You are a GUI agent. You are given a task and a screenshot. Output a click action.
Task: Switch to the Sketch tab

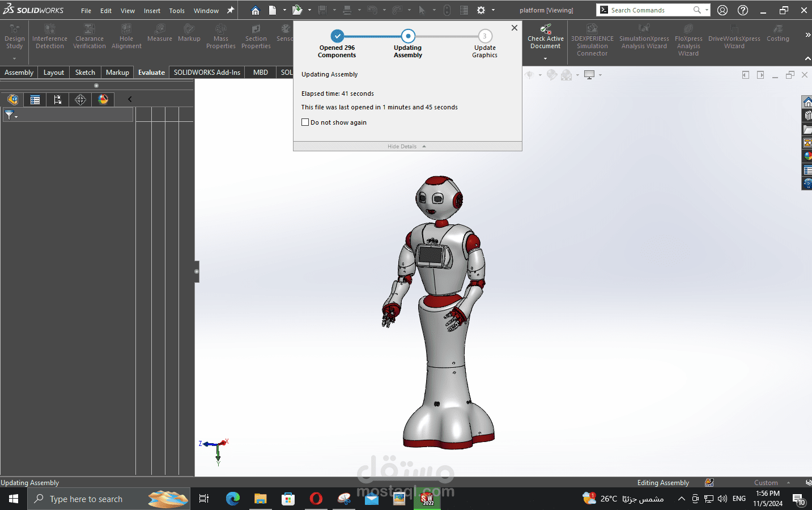85,73
